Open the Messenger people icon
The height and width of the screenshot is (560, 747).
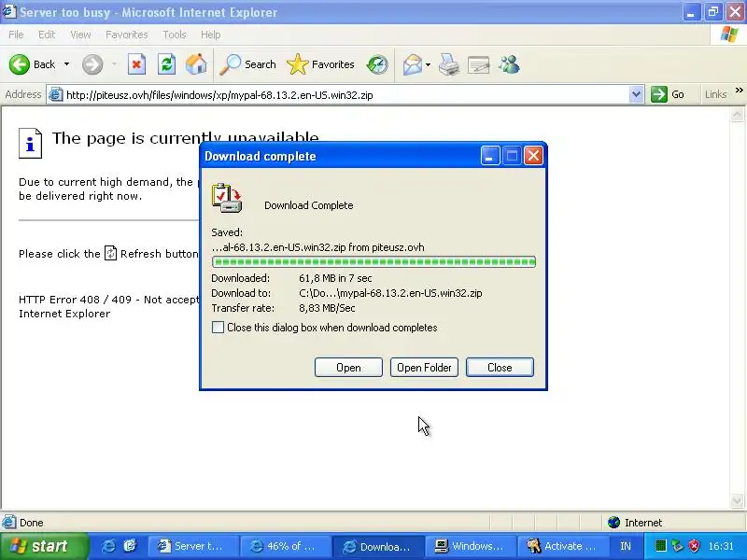coord(509,64)
